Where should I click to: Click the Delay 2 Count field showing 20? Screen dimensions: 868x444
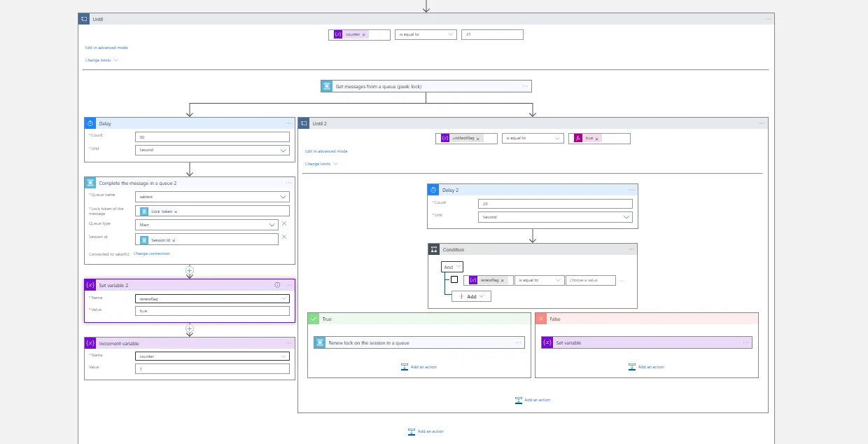coord(555,204)
